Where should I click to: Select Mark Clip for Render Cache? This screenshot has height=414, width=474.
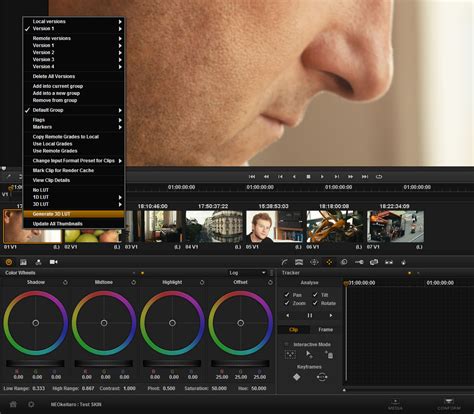[74, 170]
